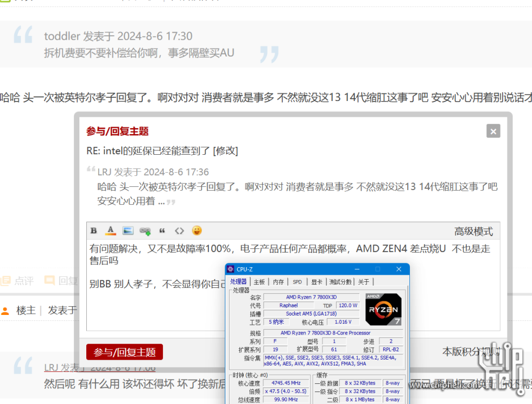
Task: Open the CPU-Z 測試分數 tab
Action: click(340, 282)
